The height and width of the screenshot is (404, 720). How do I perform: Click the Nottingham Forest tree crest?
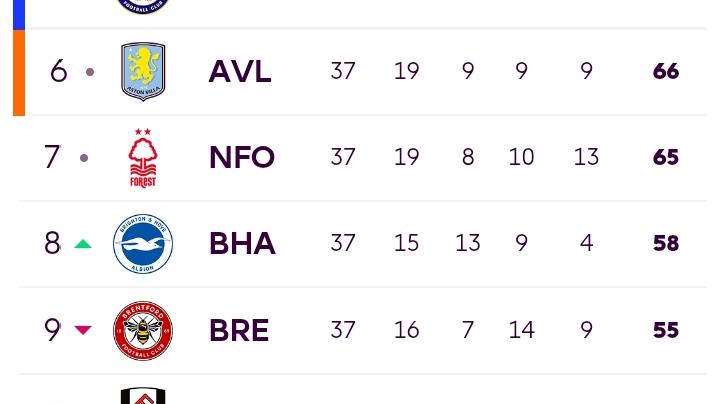[x=143, y=158]
